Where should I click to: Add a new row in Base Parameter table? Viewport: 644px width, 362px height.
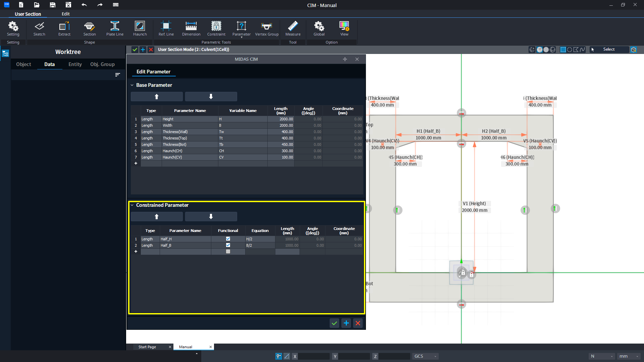point(136,163)
